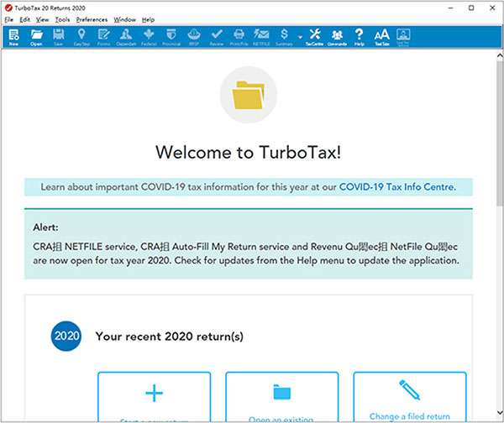
Task: Open the Forms toolbar icon
Action: point(103,37)
